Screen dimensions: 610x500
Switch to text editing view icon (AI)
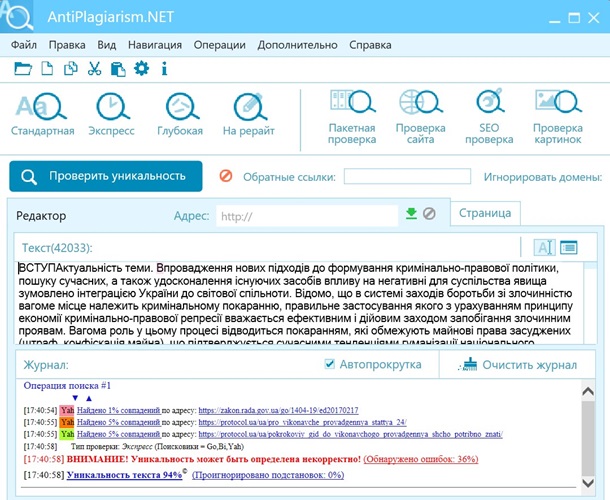(544, 247)
